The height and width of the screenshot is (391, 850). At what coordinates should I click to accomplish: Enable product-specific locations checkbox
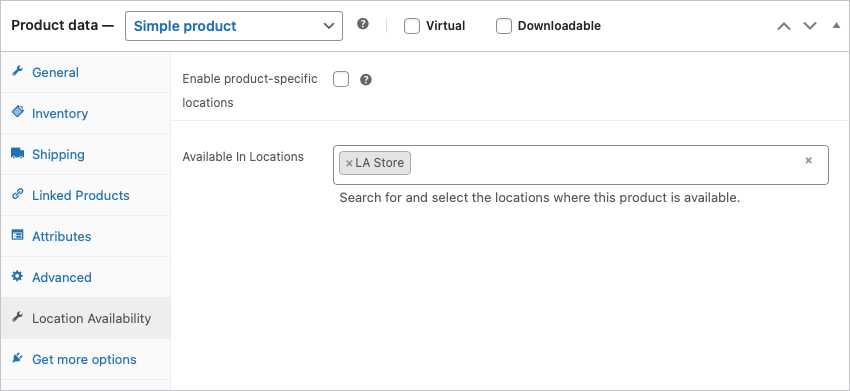tap(341, 79)
